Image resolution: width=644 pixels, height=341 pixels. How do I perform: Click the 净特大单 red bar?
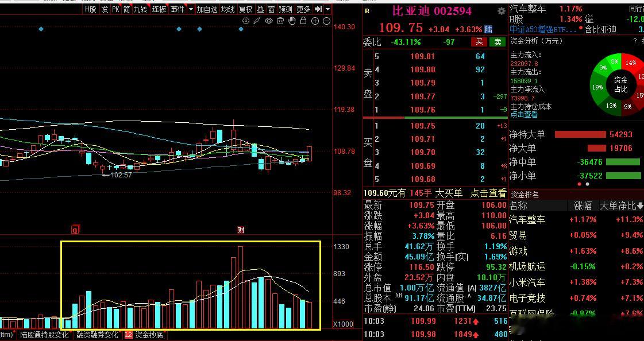click(580, 134)
